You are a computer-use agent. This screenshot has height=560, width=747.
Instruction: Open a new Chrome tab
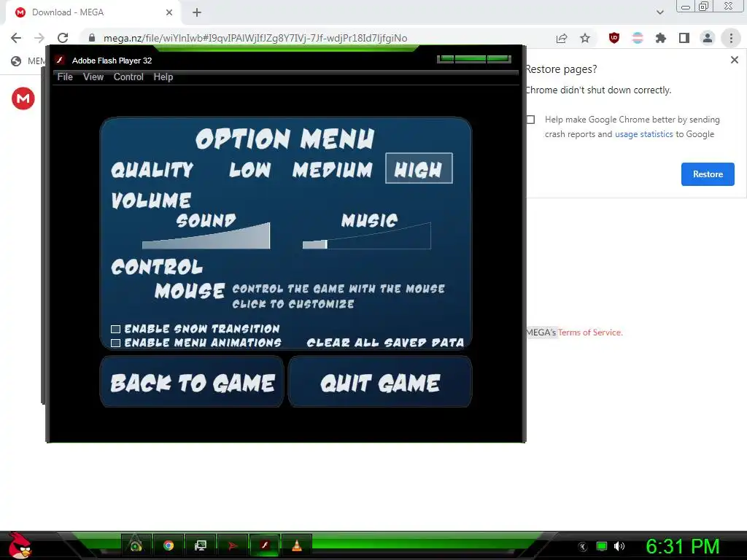click(197, 12)
